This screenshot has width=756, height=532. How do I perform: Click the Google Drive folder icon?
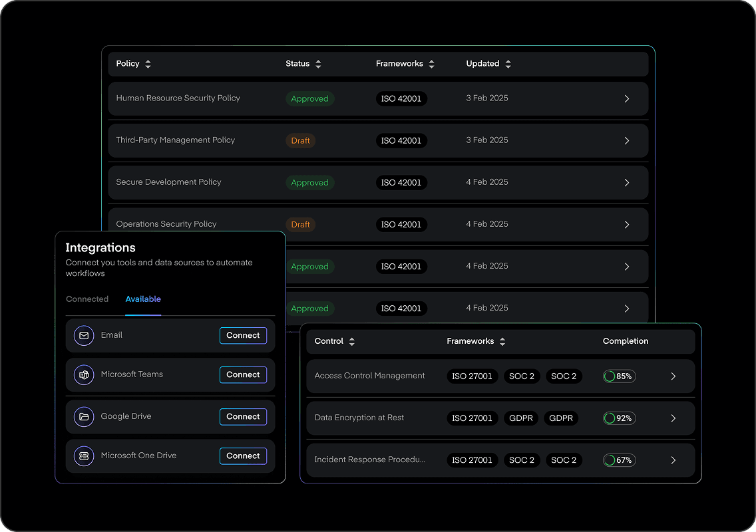point(84,416)
